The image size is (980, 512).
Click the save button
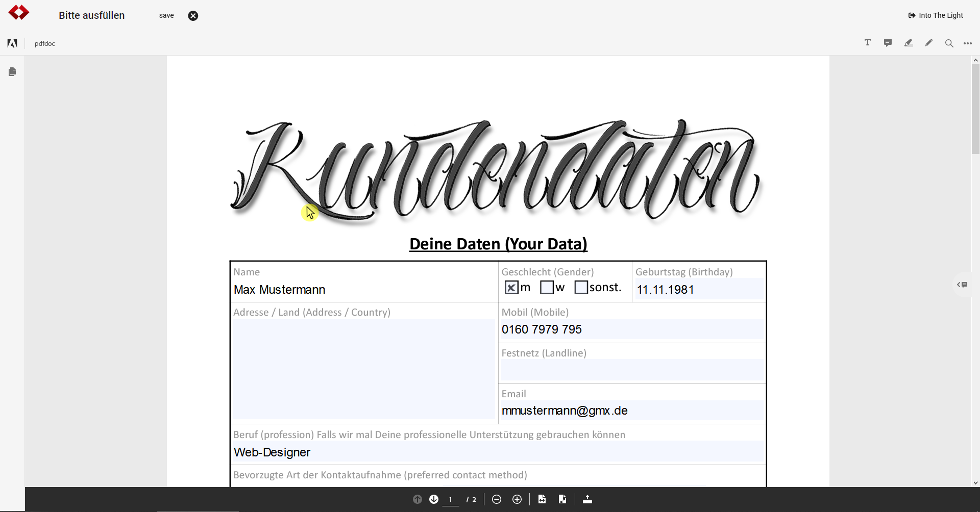point(166,15)
